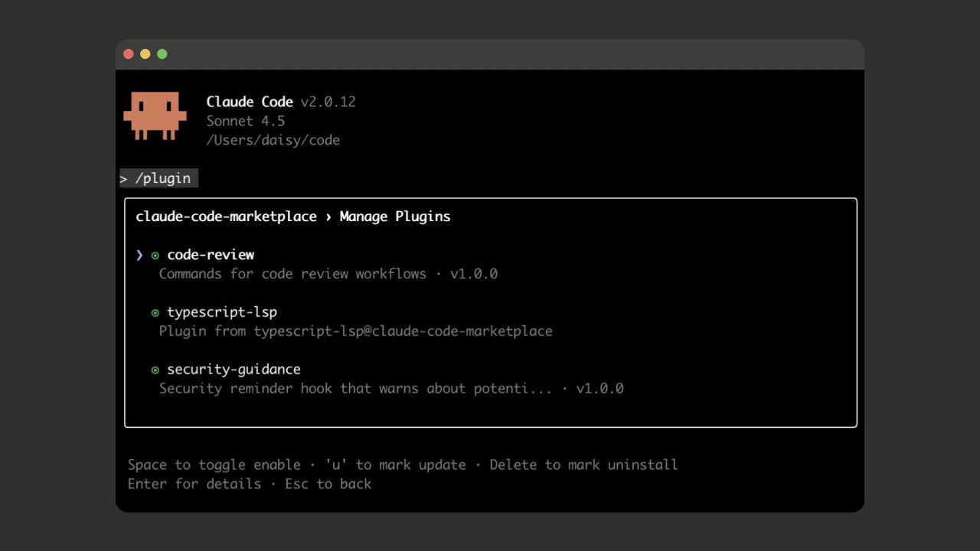Click the Manage Plugins breadcrumb title

point(395,217)
